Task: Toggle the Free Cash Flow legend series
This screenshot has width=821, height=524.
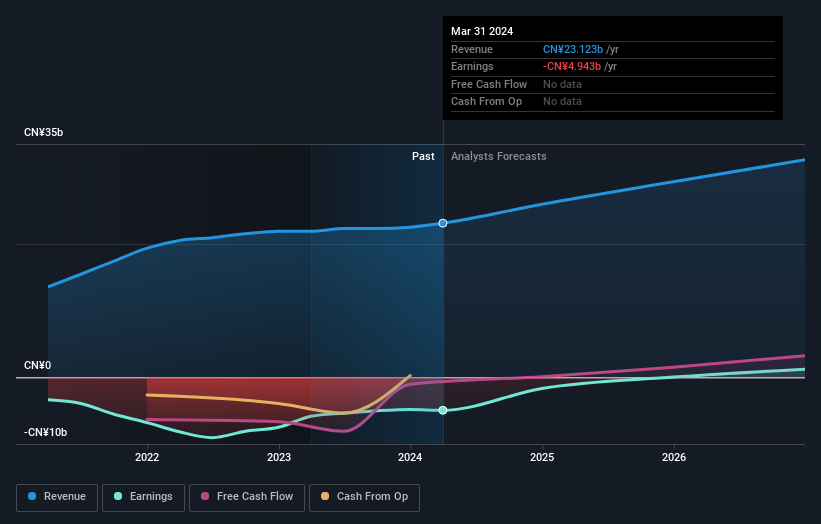Action: click(x=247, y=497)
